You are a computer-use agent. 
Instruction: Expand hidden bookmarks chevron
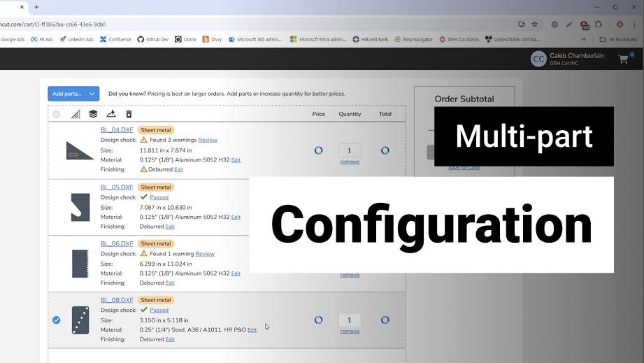pos(584,39)
